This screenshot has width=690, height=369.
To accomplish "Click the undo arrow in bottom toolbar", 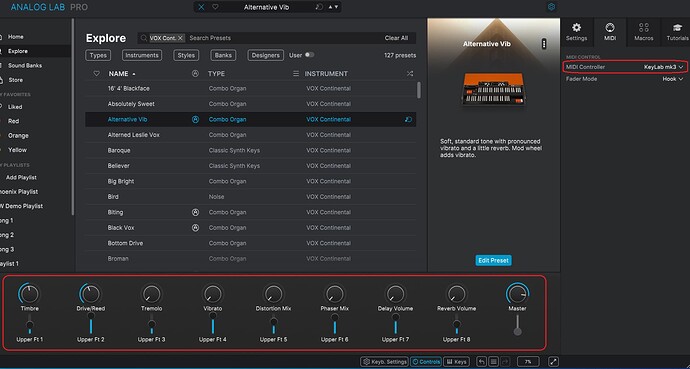I will [482, 362].
